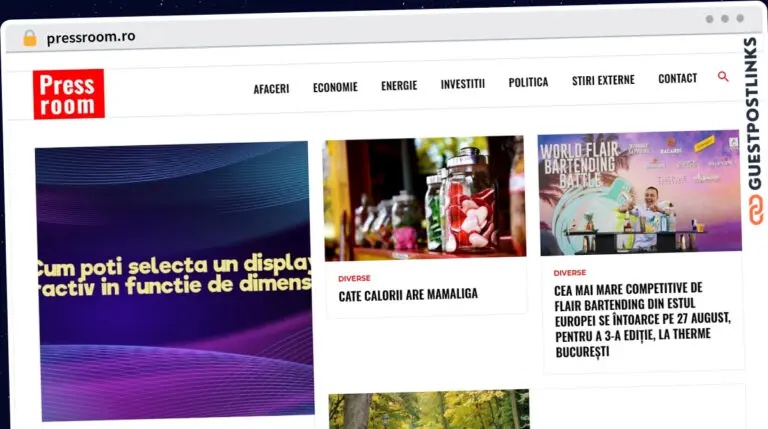This screenshot has width=768, height=429.
Task: Click the Diverse tag above the bartending article
Action: pyautogui.click(x=570, y=272)
